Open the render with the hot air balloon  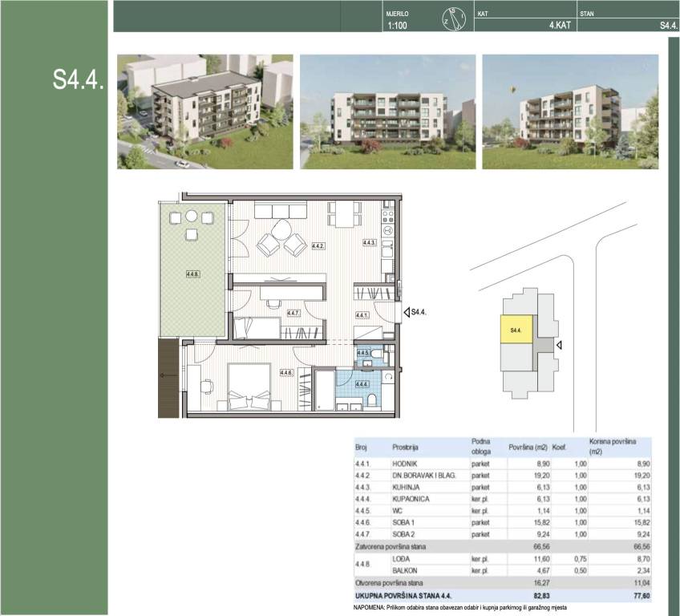570,111
